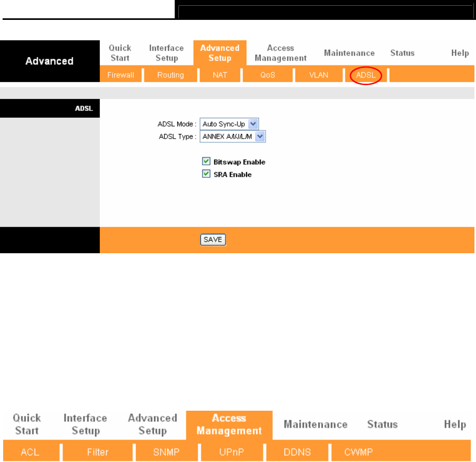This screenshot has height=462, width=476.
Task: Go to the upper Maintenance tab
Action: point(349,53)
